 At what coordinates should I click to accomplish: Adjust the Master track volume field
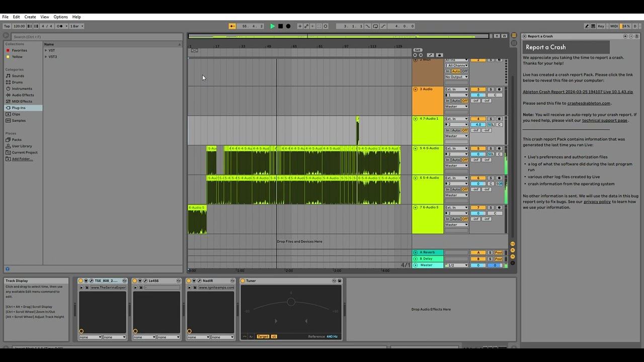478,265
